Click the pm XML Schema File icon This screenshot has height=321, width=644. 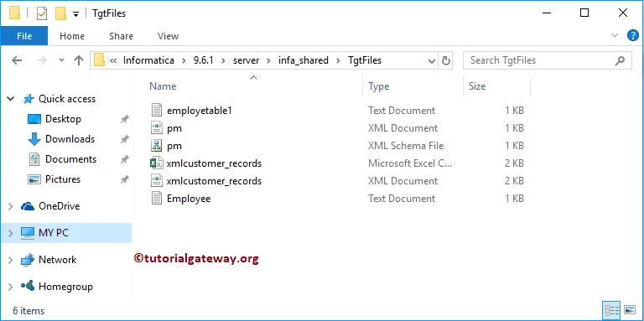point(157,146)
